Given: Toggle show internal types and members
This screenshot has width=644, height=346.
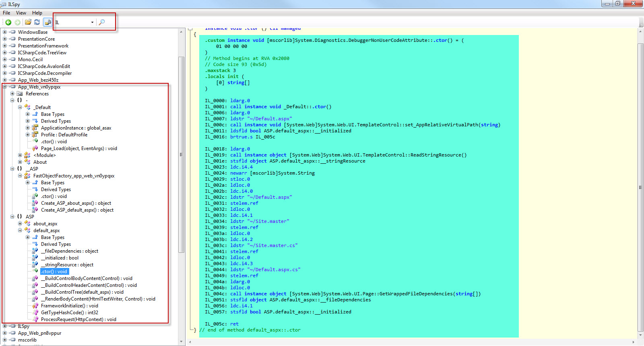Looking at the screenshot, I should [x=47, y=22].
